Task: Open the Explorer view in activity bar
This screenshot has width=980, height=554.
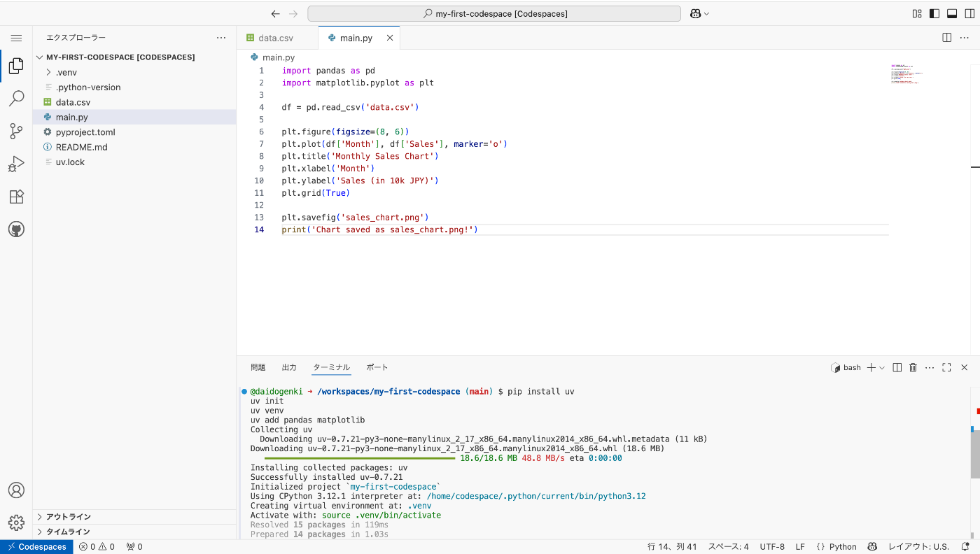Action: coord(16,66)
